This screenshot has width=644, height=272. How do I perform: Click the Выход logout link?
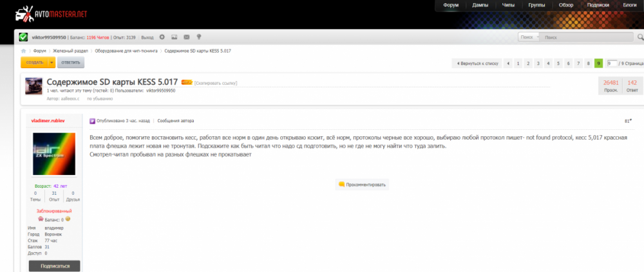point(147,37)
